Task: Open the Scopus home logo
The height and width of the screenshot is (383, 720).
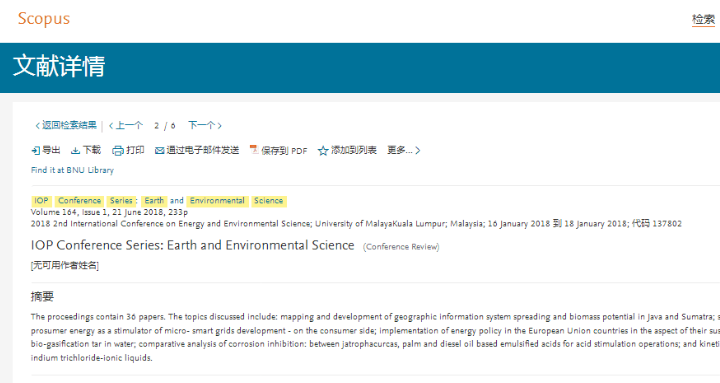Action: [44, 19]
